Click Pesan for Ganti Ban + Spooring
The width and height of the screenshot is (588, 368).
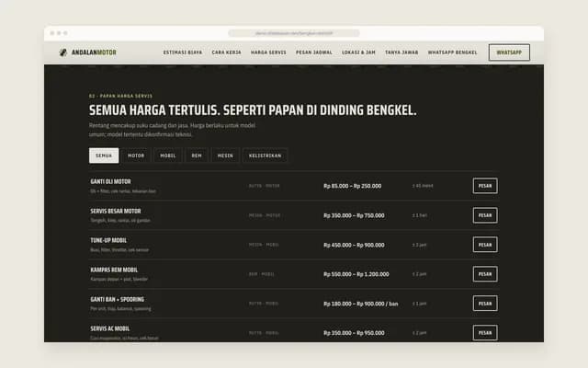(x=485, y=304)
